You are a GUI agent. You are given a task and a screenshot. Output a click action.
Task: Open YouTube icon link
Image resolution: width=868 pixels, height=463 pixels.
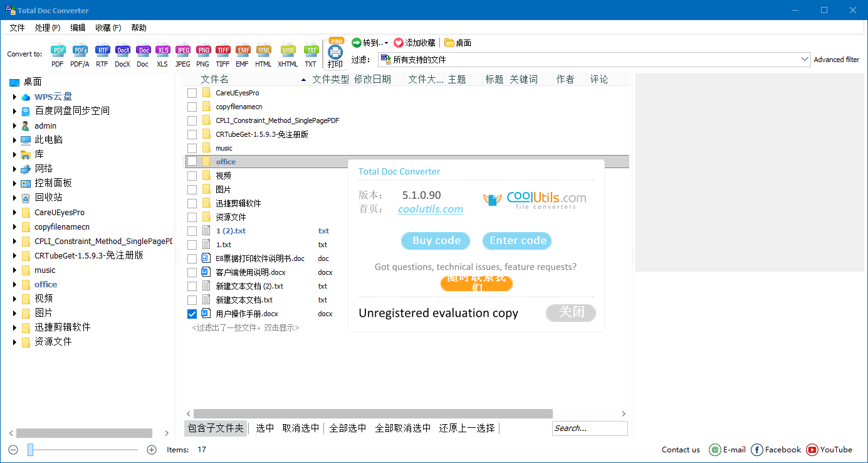[x=812, y=449]
